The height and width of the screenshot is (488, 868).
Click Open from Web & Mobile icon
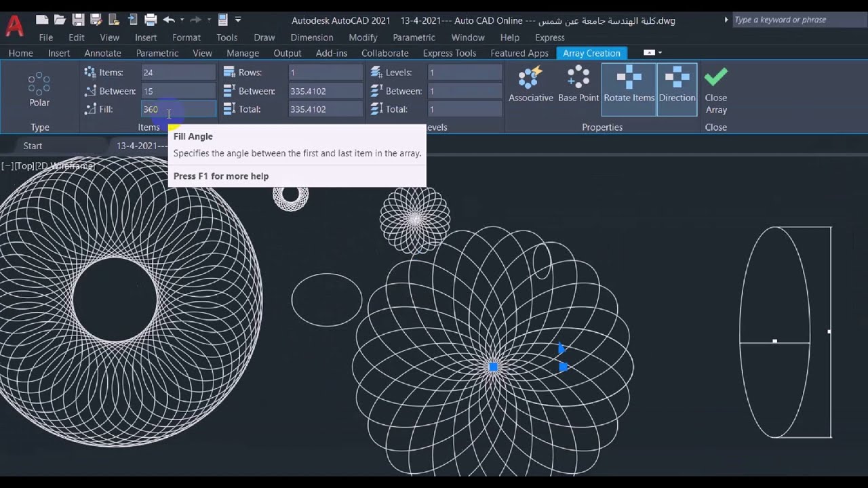(114, 20)
